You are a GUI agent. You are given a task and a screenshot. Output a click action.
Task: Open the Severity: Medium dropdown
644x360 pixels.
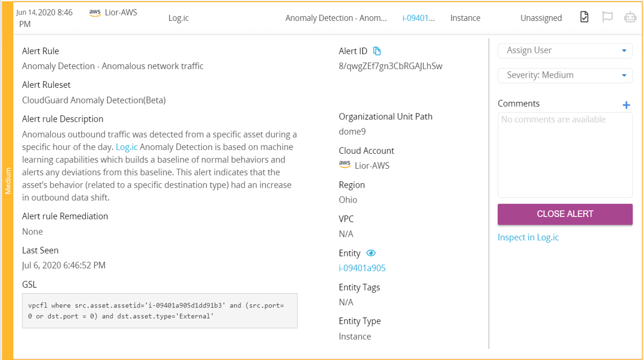pyautogui.click(x=565, y=75)
